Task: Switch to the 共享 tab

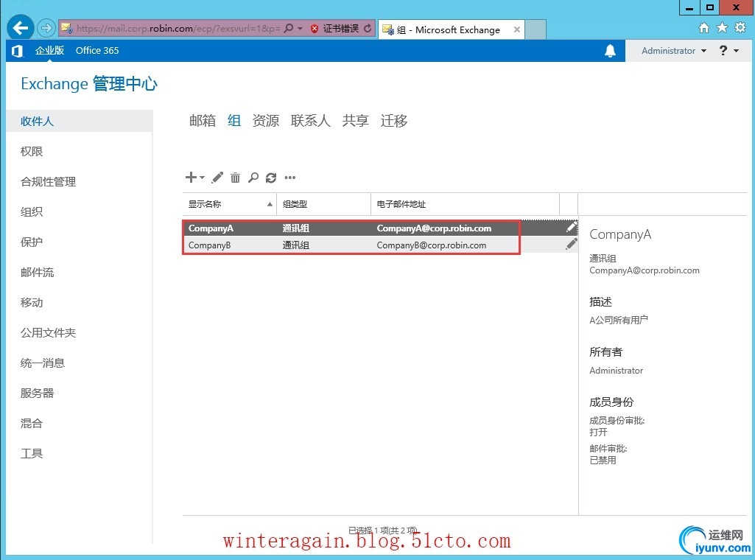Action: pyautogui.click(x=355, y=120)
